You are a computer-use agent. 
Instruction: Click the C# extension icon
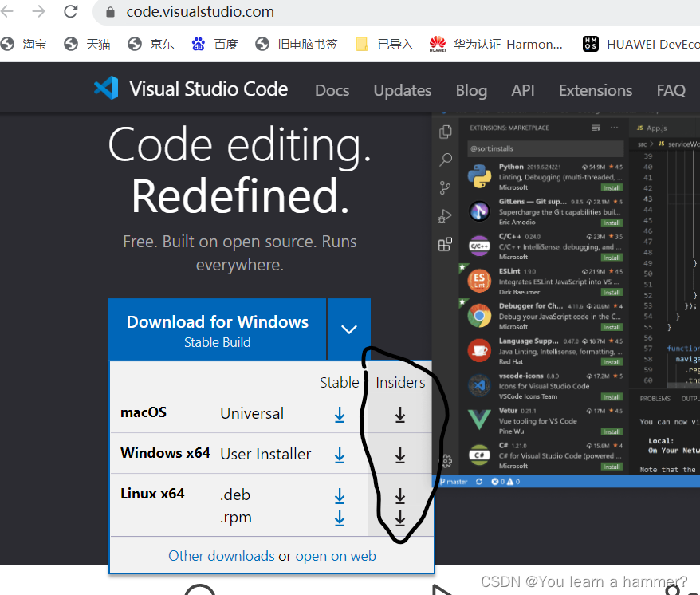(479, 455)
